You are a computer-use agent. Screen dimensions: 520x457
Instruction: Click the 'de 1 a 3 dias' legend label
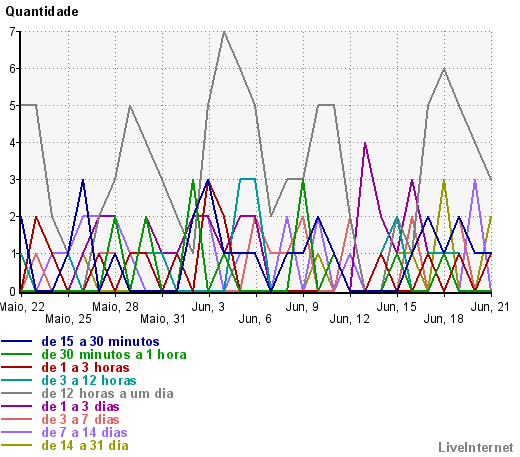point(80,407)
